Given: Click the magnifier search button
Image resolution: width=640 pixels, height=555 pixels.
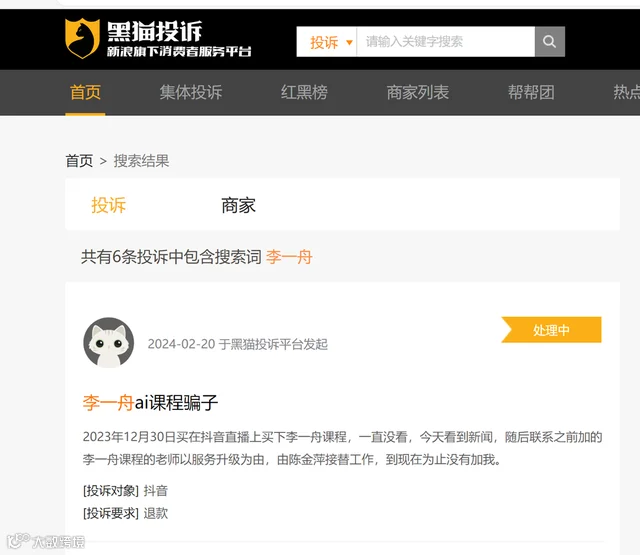Looking at the screenshot, I should pos(549,42).
